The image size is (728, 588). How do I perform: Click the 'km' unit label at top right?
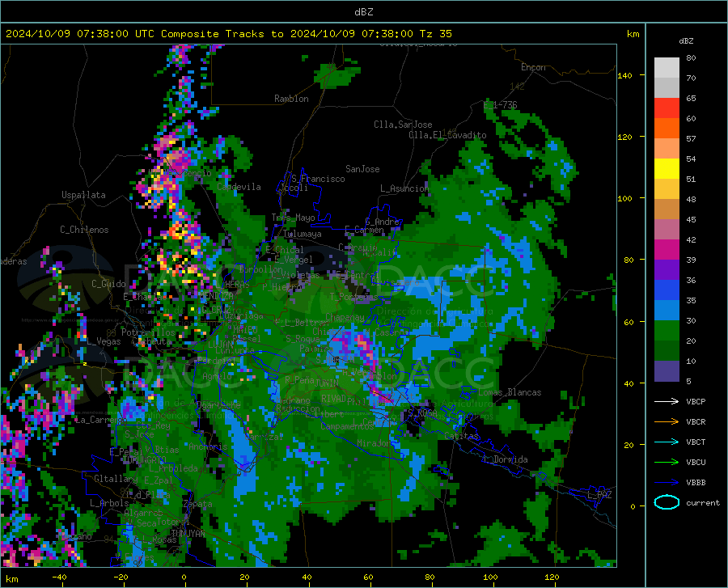(633, 34)
